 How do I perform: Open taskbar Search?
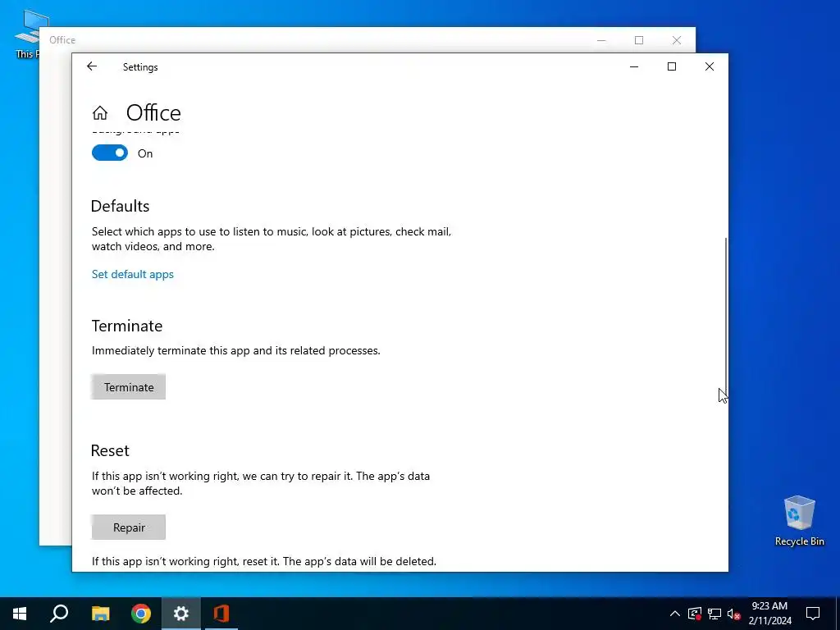tap(59, 614)
